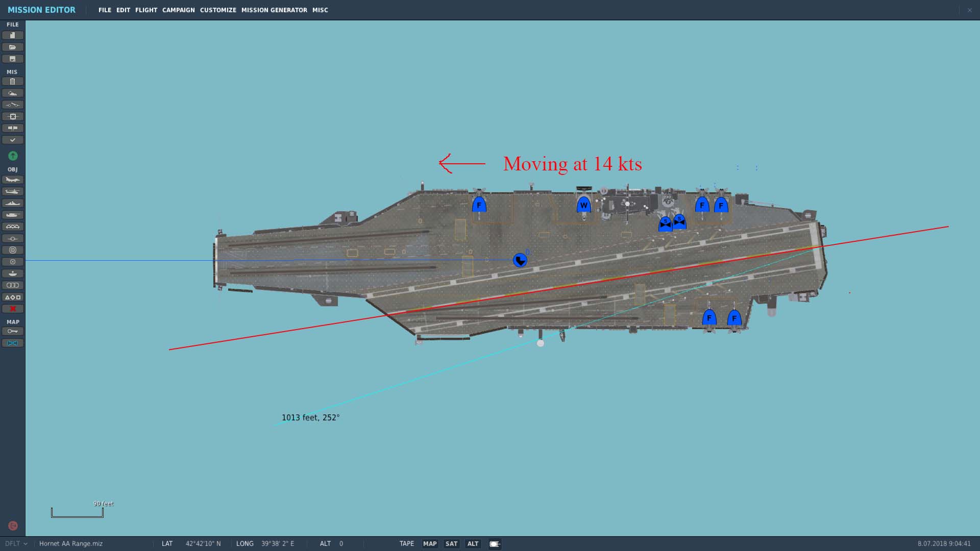Click the ALT value 0 readout
980x551 pixels.
click(341, 544)
